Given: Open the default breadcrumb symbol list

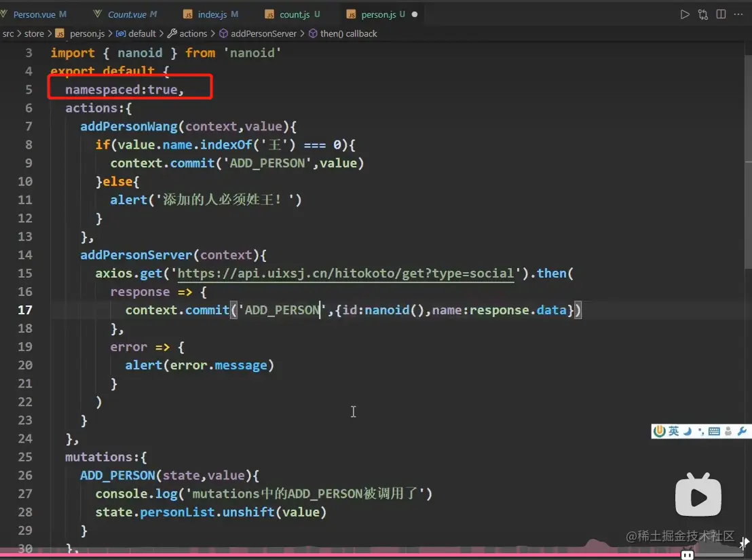Looking at the screenshot, I should click(136, 33).
